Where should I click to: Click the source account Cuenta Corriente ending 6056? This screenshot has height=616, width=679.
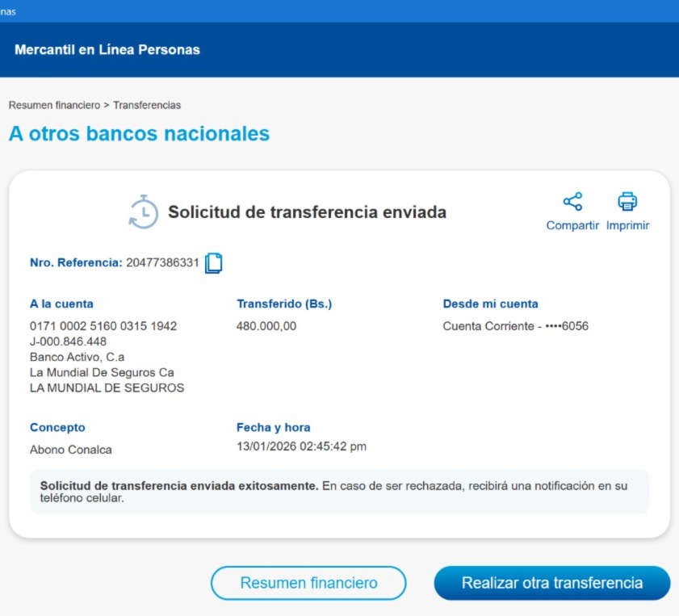pyautogui.click(x=515, y=326)
